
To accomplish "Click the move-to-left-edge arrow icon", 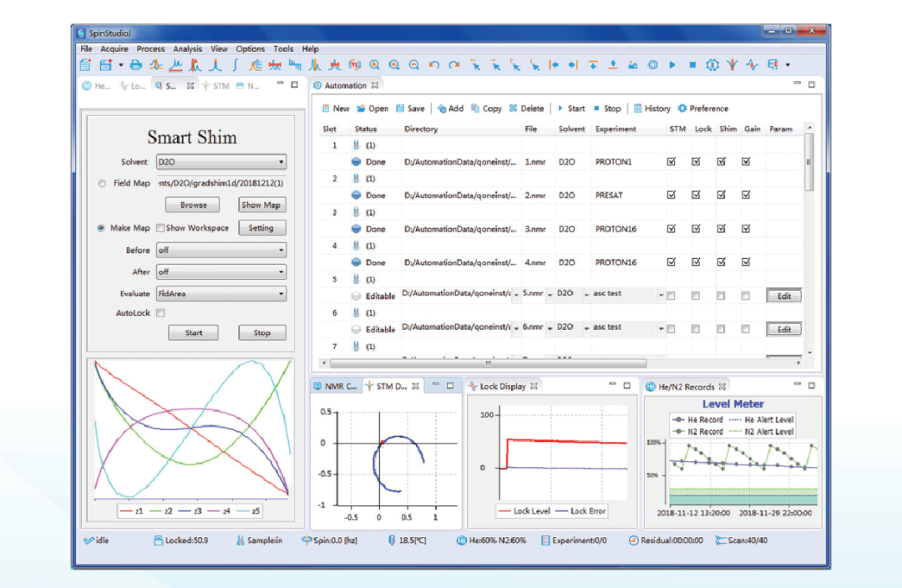I will [x=554, y=65].
